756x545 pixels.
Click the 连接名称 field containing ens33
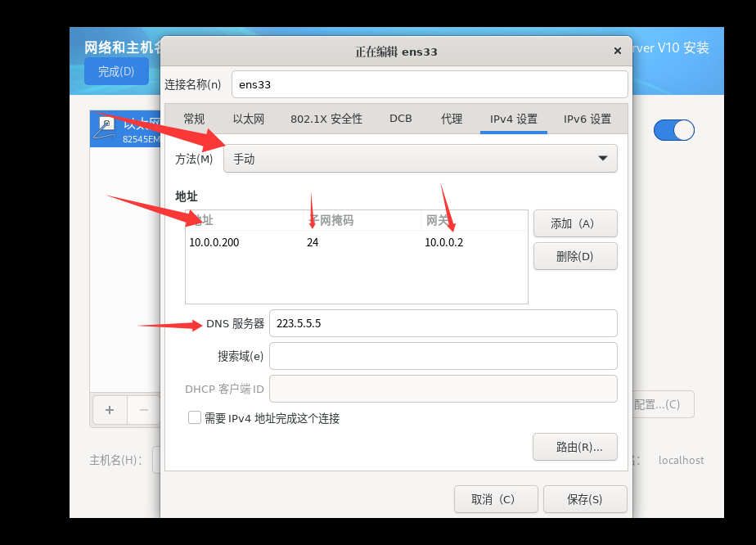[430, 84]
